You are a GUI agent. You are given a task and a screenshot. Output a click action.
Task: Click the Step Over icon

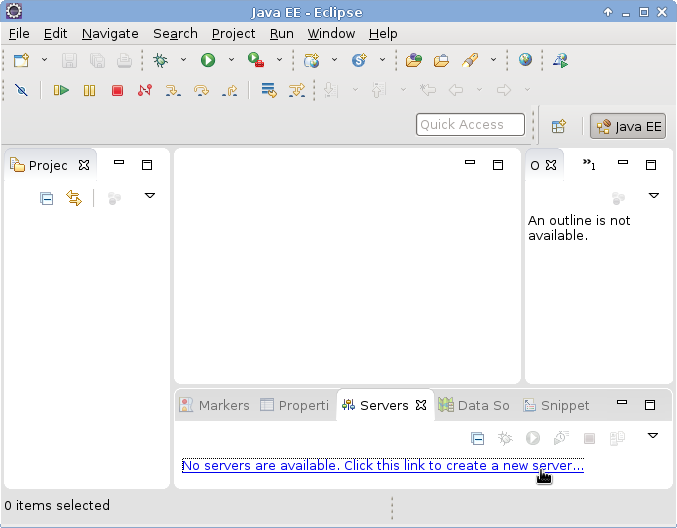(x=201, y=90)
